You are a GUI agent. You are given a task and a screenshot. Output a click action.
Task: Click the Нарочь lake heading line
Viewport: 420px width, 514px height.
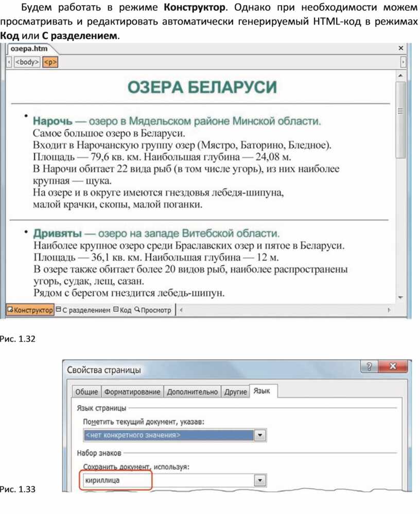pyautogui.click(x=177, y=121)
